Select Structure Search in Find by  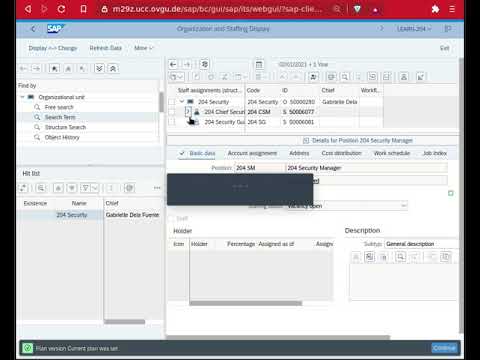pos(65,127)
